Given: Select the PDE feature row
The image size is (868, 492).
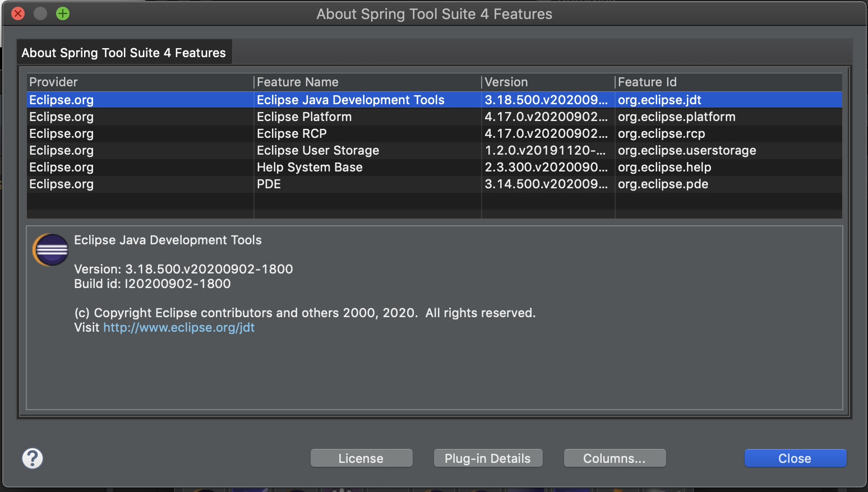Looking at the screenshot, I should 435,184.
